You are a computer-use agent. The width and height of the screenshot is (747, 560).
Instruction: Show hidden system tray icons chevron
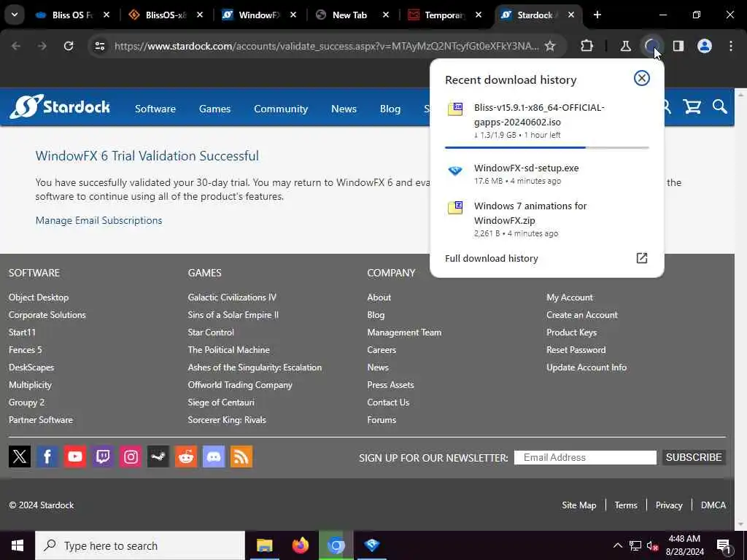point(617,545)
